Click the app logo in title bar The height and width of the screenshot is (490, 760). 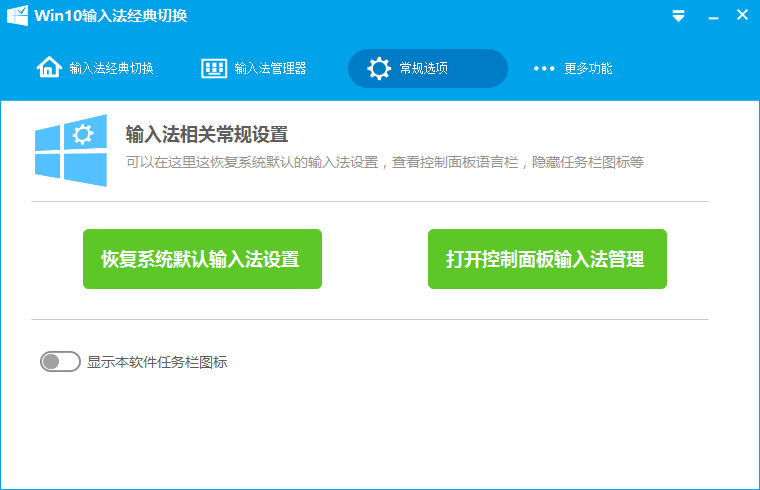tap(17, 16)
